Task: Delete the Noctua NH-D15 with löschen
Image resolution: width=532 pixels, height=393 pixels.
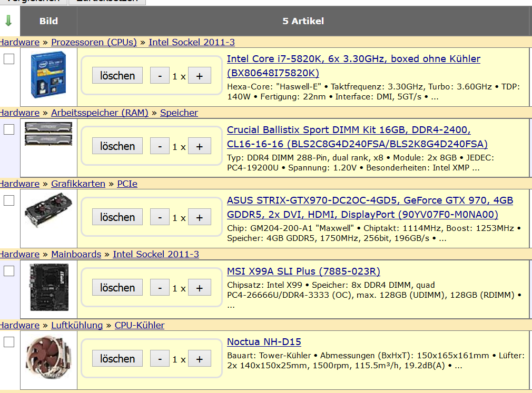Action: point(117,359)
